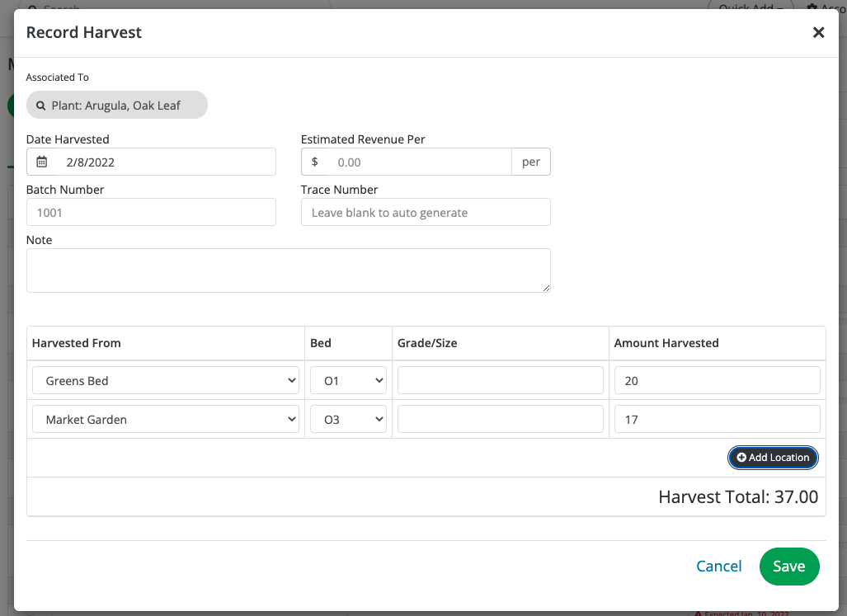
Task: Click the Plant: Arugula, Oak Leaf tag
Action: point(116,106)
